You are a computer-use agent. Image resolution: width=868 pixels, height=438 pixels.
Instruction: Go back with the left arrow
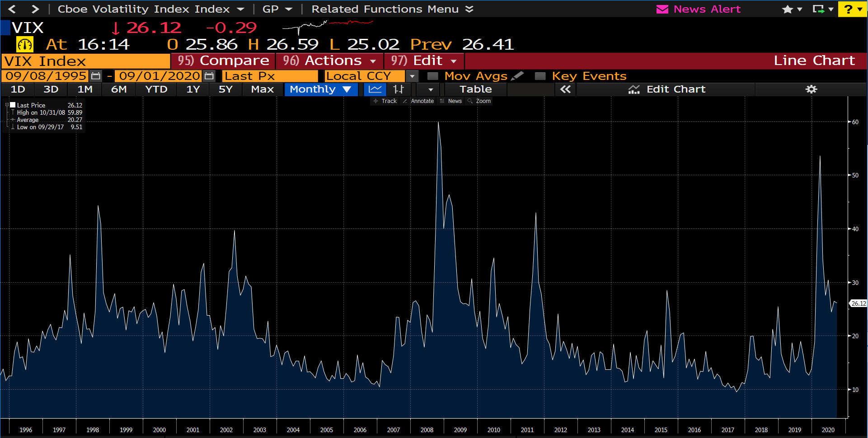click(12, 9)
